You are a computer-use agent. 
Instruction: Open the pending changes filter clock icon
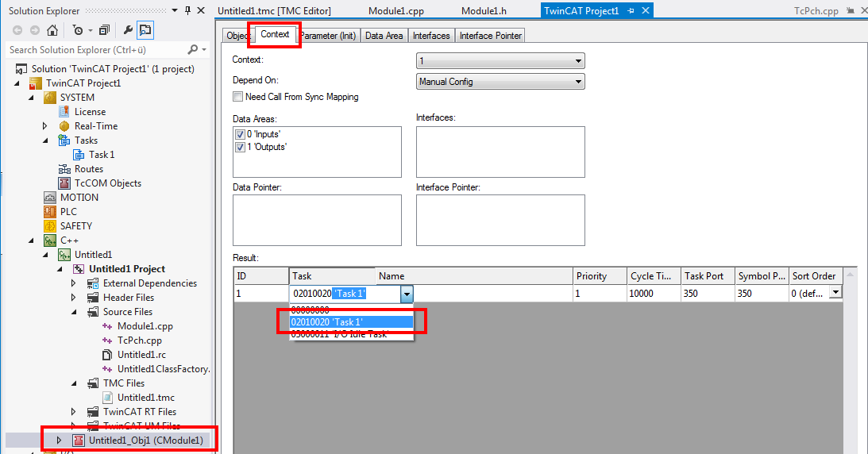coord(78,30)
